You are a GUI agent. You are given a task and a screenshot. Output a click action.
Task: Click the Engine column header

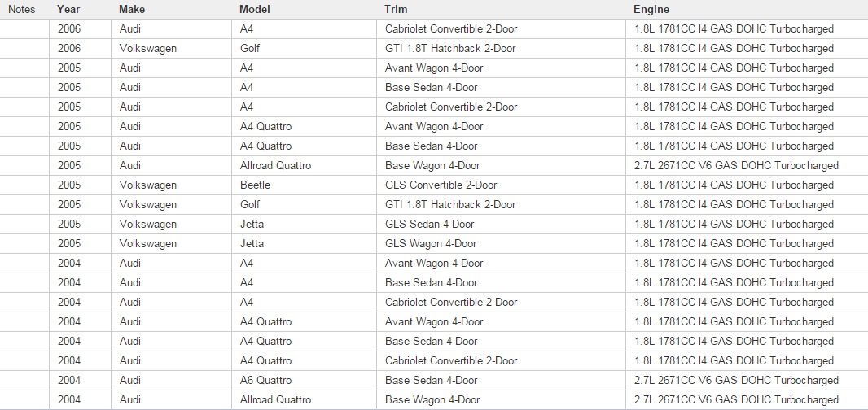tap(651, 9)
